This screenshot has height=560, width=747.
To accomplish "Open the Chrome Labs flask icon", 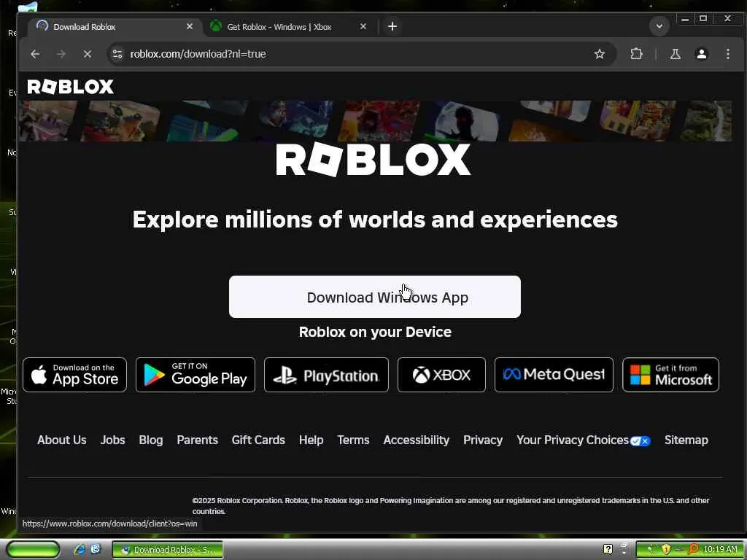I will [675, 54].
